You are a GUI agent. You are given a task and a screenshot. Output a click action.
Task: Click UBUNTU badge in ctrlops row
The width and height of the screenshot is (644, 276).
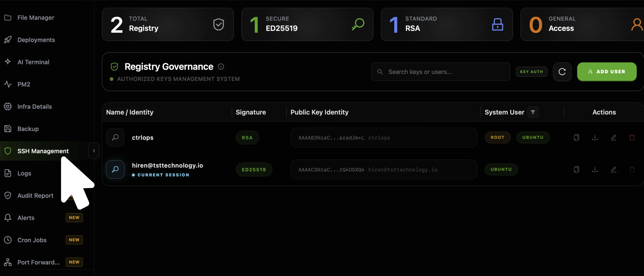(x=533, y=137)
